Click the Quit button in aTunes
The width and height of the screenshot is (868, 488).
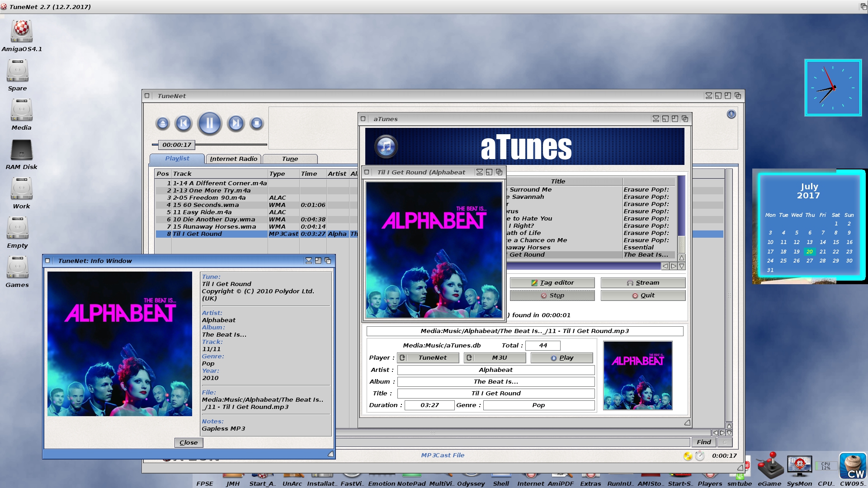643,296
